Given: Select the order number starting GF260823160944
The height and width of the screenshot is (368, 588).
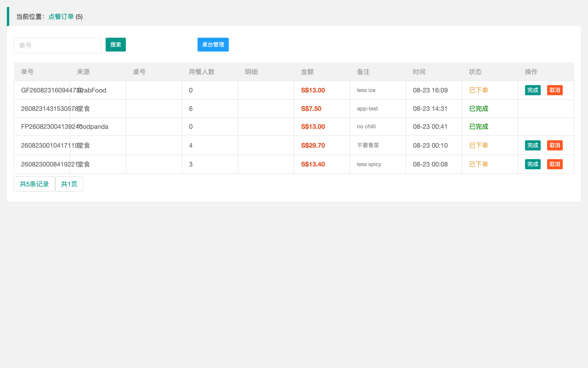Looking at the screenshot, I should pos(52,90).
